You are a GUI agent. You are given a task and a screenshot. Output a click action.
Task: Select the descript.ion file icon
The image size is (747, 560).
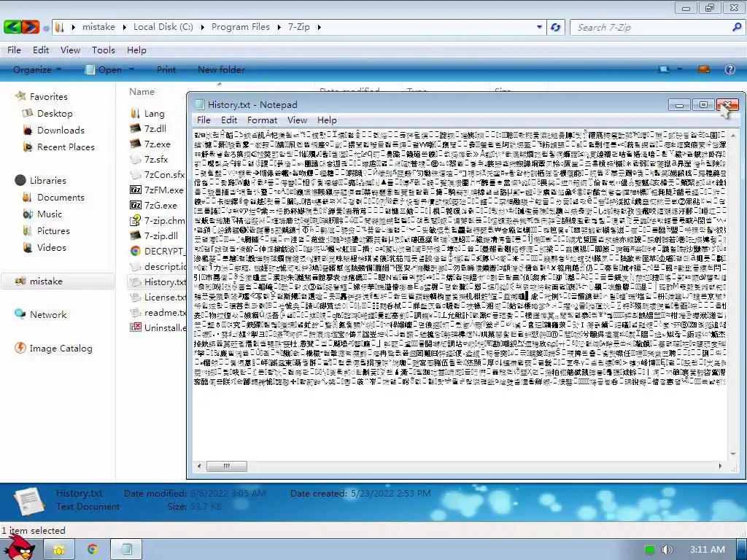(135, 266)
